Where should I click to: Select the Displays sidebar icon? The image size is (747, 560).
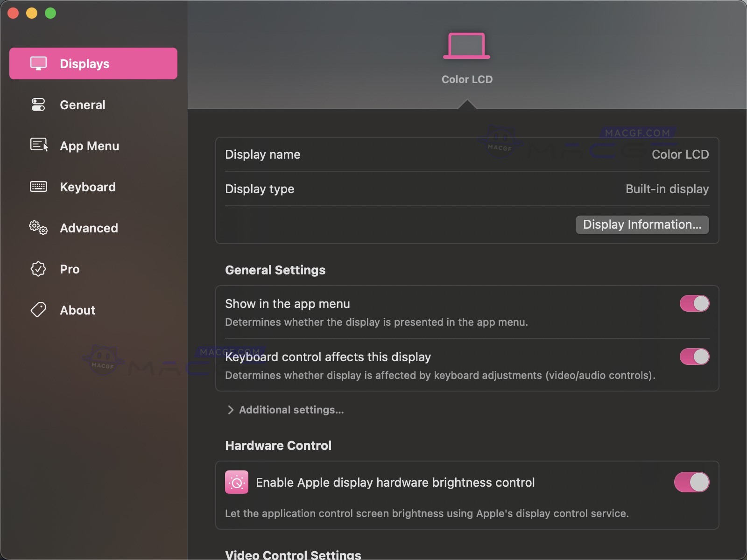39,63
